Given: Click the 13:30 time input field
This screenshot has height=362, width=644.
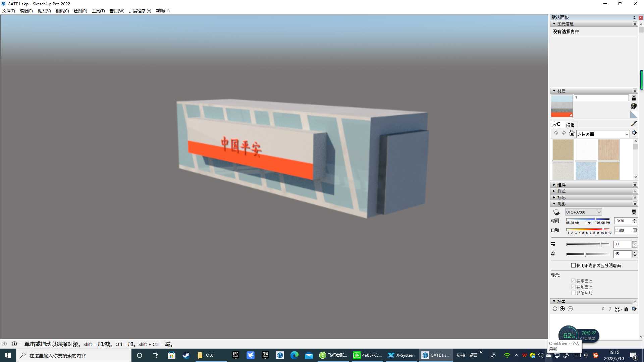Looking at the screenshot, I should point(623,221).
